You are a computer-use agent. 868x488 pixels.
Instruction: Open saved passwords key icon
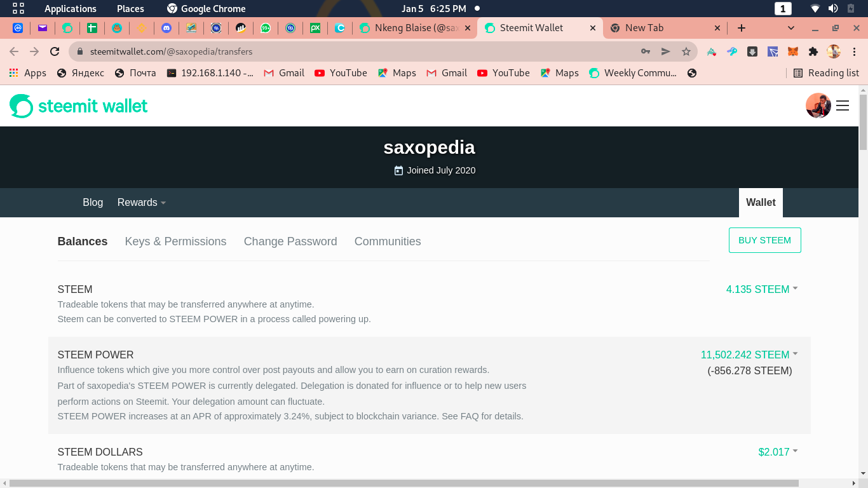646,51
